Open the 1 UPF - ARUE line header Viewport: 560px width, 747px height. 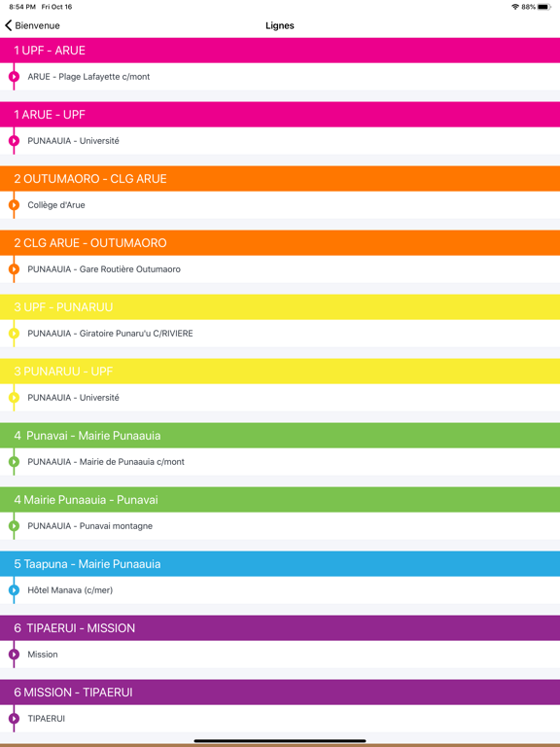click(280, 51)
